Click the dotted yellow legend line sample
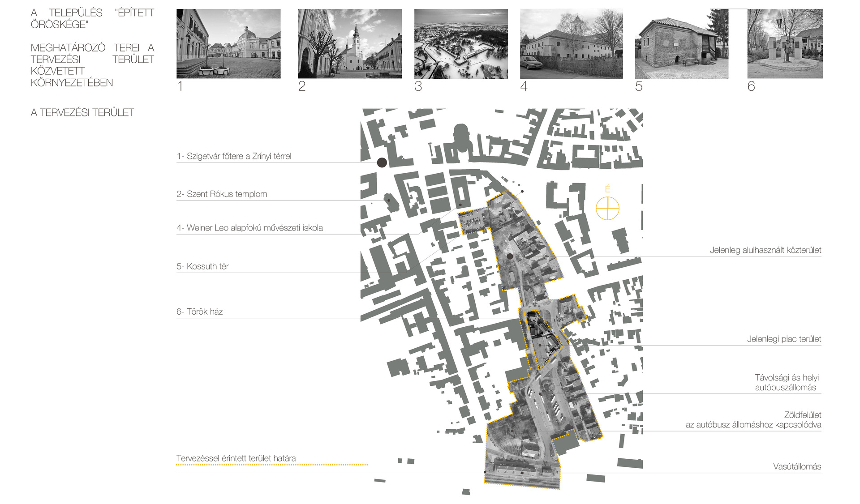Viewport: 860px width, 504px height. 272,465
